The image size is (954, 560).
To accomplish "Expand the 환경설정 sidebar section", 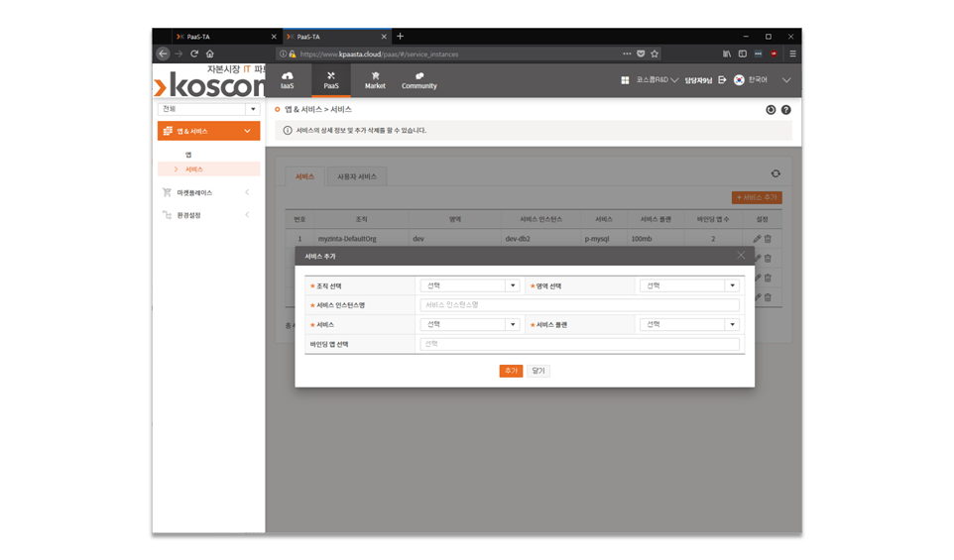I will click(247, 215).
